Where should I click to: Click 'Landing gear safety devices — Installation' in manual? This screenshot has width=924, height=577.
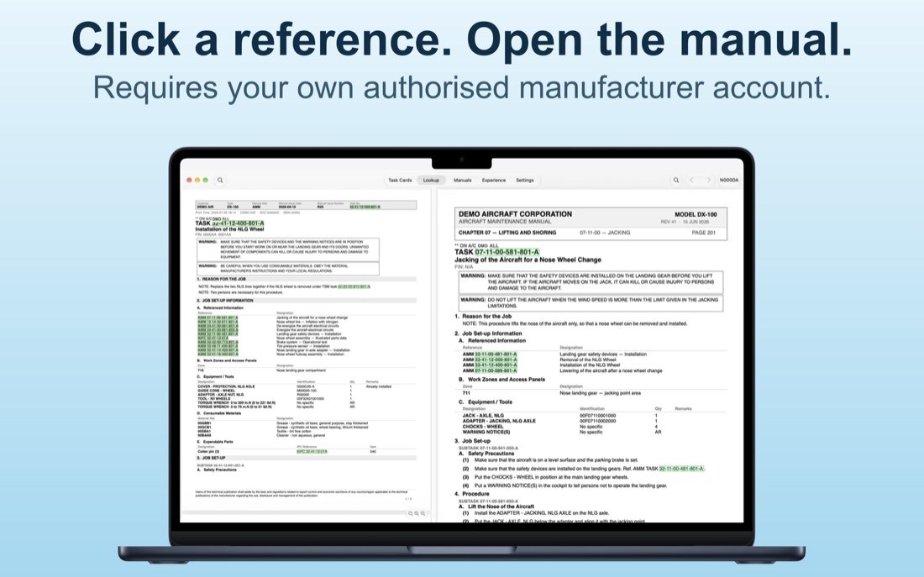tap(603, 354)
